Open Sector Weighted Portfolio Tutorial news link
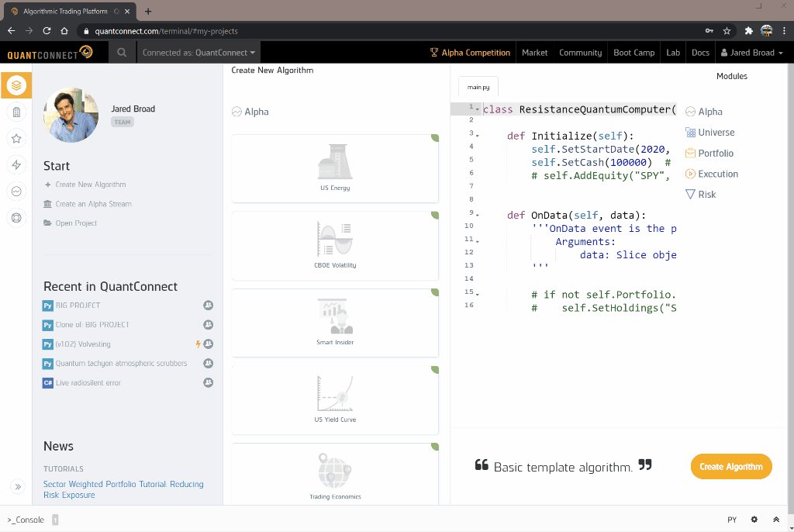Screen dimensions: 794x532 coord(123,489)
